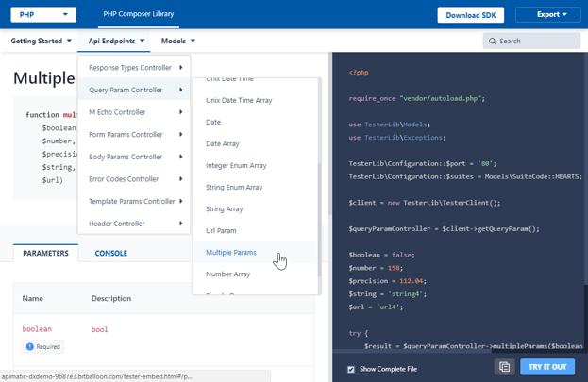Screen dimensions: 588x382
Task: Open Error Codes Controller submenu
Action: point(134,179)
